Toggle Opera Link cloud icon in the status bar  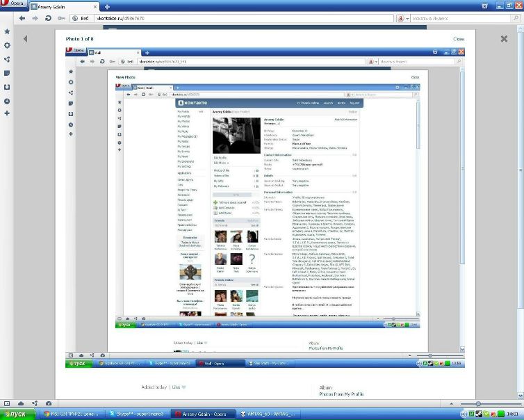point(21,403)
